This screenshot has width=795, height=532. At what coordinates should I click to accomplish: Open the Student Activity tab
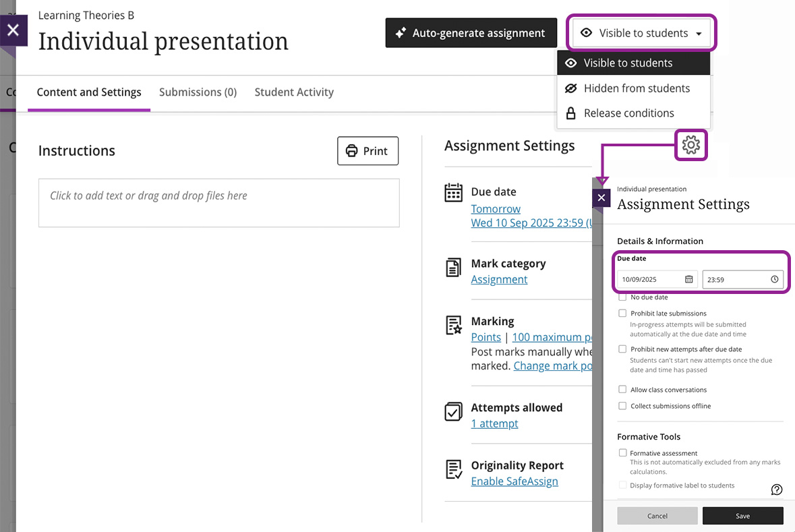coord(294,92)
